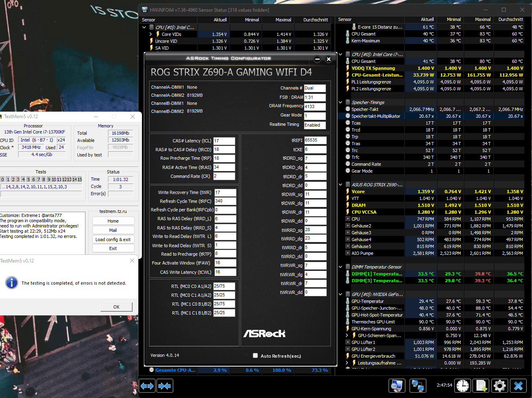Collapse the Speicher-Timings group
Image resolution: width=532 pixels, height=398 pixels.
[341, 102]
